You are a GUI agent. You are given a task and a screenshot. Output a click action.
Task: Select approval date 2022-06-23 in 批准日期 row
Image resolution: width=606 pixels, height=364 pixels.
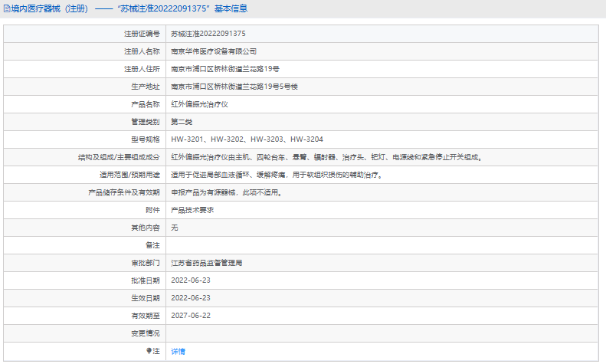pyautogui.click(x=191, y=280)
